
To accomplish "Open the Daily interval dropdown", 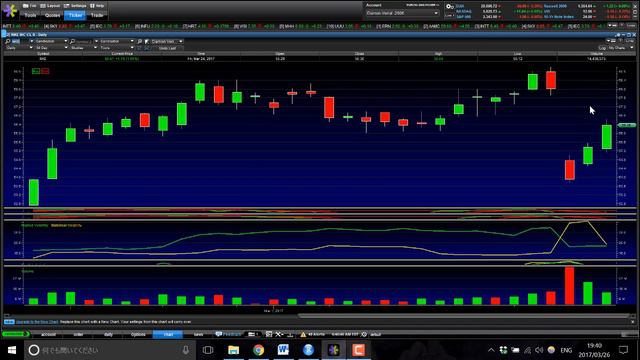I will pos(19,48).
